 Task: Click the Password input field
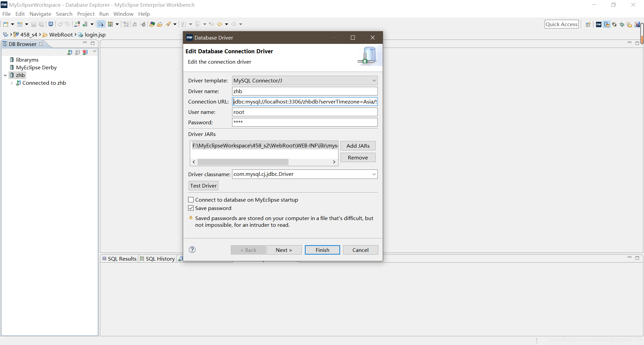tap(305, 122)
